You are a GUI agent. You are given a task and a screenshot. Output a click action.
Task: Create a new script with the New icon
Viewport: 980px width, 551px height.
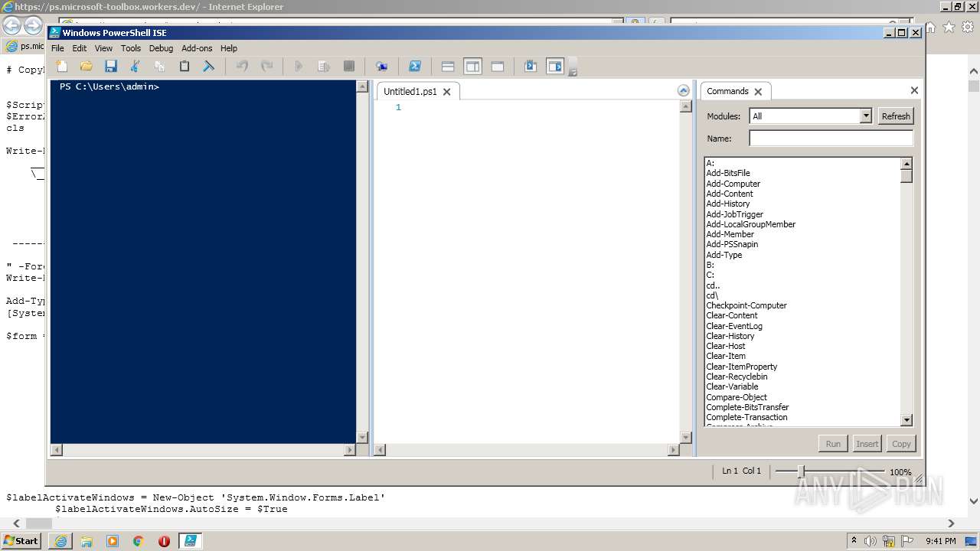pos(62,67)
